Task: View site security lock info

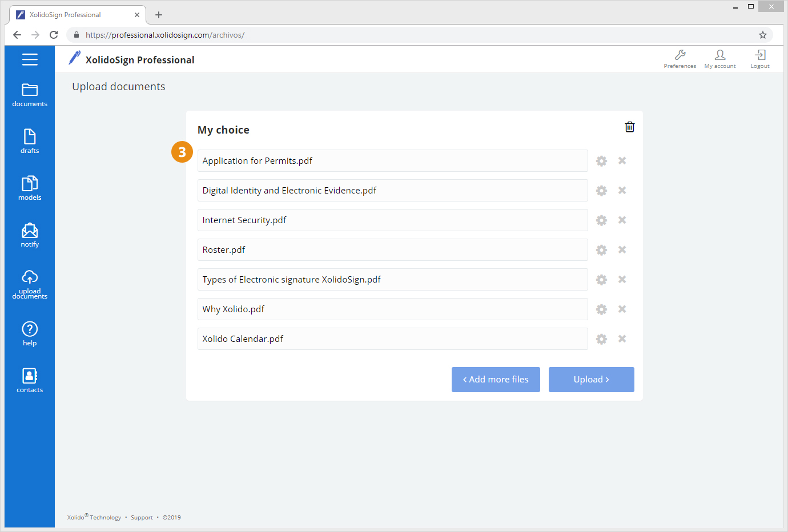Action: point(77,35)
